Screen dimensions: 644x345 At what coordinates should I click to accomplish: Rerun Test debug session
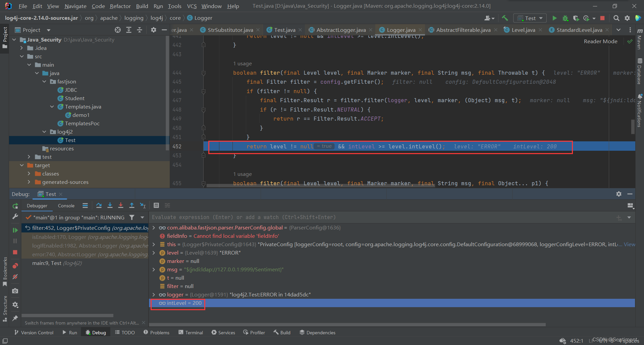(x=15, y=206)
